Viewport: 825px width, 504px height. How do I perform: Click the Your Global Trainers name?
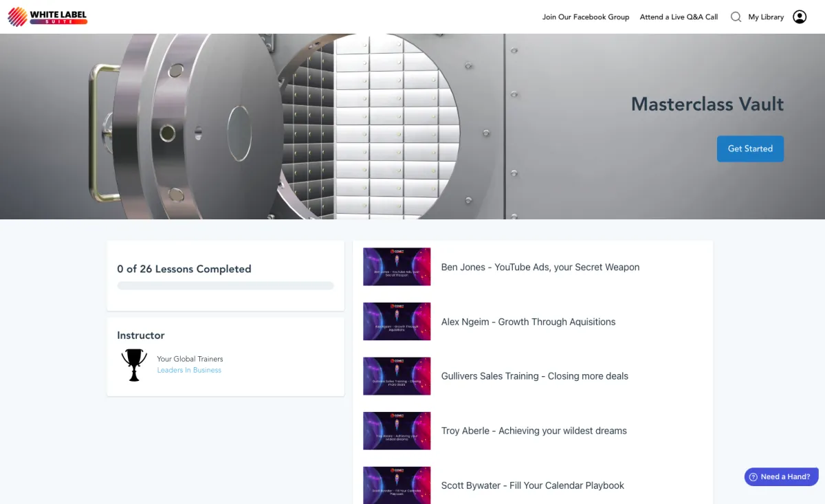coord(190,359)
